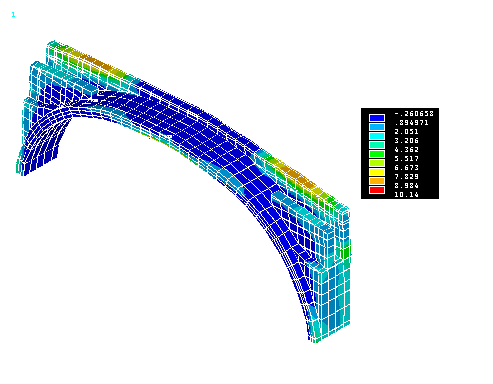Select the teal 3.206 legend swatch
This screenshot has width=493, height=384.
pos(377,145)
